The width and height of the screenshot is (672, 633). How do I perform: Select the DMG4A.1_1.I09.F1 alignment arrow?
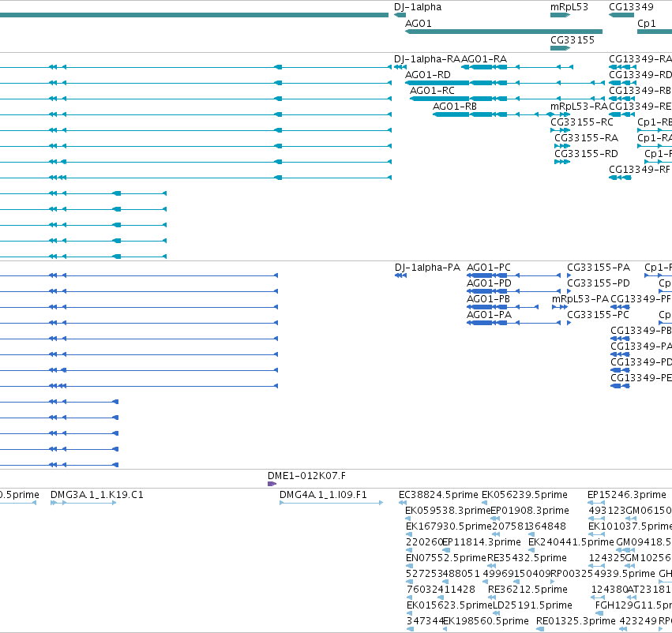[332, 503]
